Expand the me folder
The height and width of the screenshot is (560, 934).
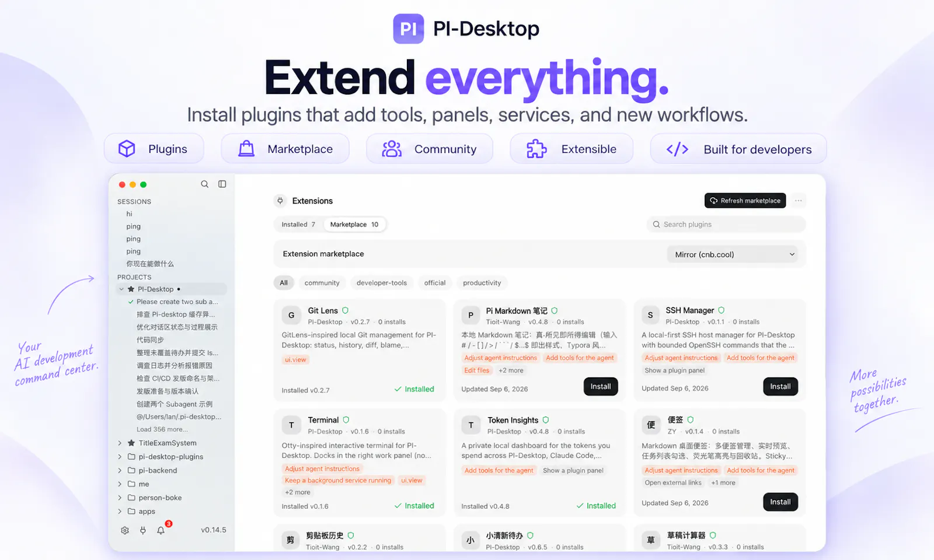[x=120, y=484]
